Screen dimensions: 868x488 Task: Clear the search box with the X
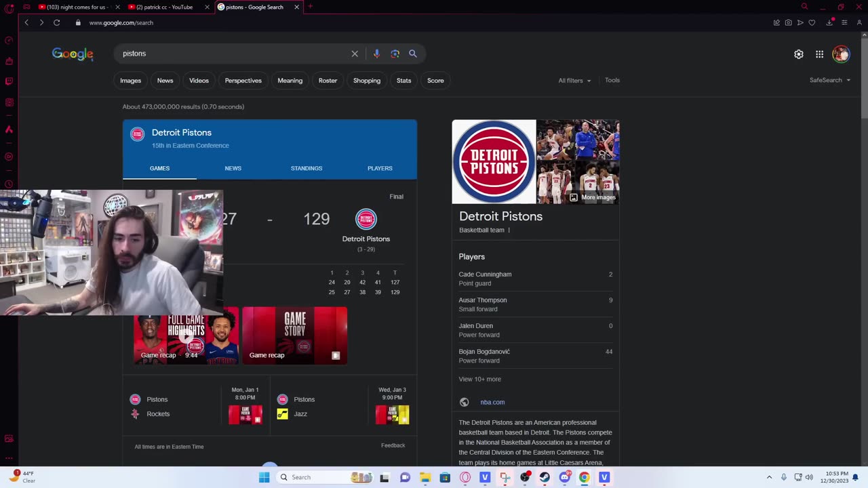355,54
